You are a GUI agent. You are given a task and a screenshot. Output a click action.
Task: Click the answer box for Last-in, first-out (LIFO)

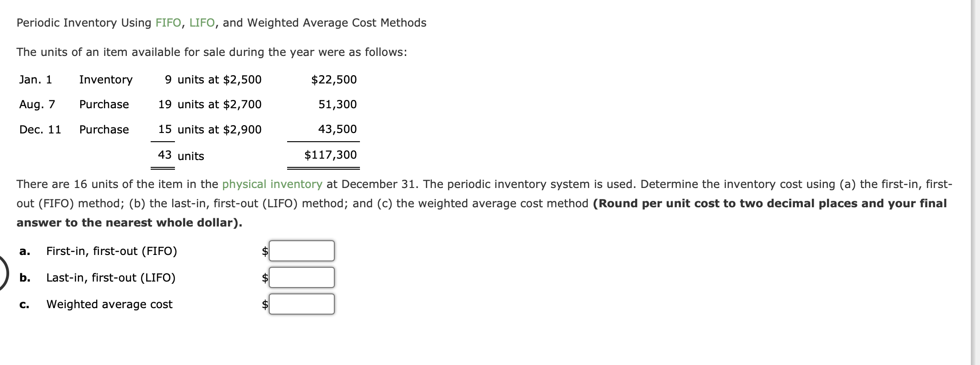click(x=301, y=277)
